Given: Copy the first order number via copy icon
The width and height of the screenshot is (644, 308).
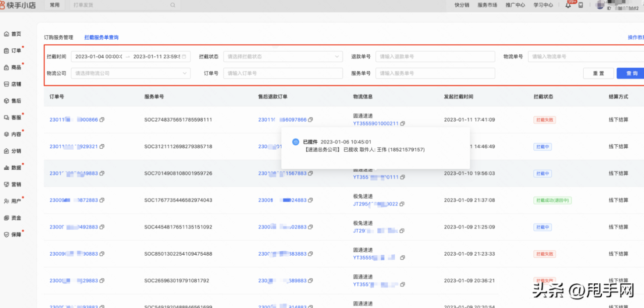Looking at the screenshot, I should [x=101, y=120].
